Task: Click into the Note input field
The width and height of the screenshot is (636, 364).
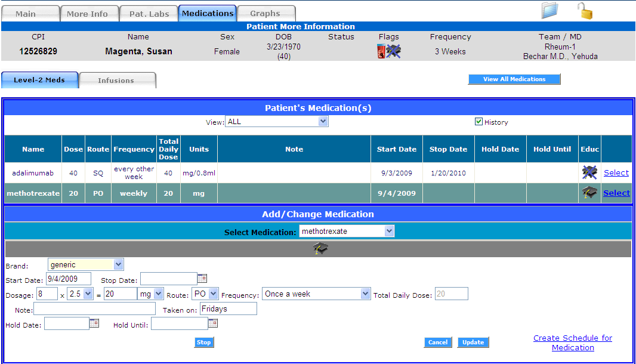Action: point(94,309)
